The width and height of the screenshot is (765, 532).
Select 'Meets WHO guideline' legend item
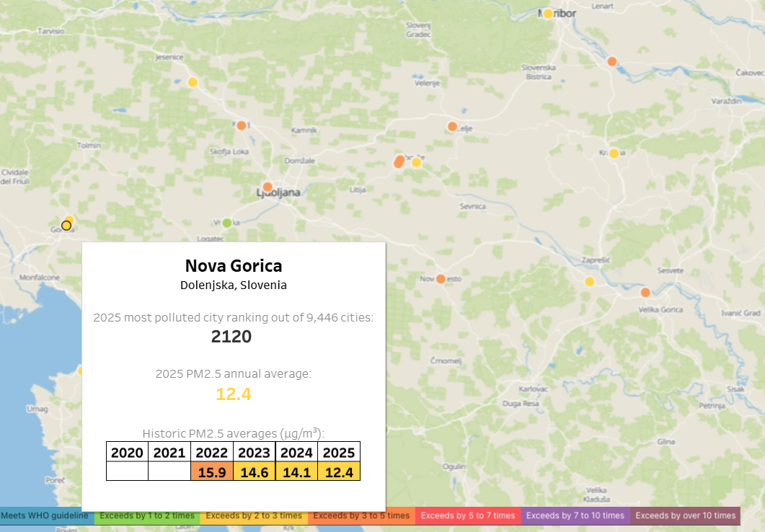coord(45,516)
